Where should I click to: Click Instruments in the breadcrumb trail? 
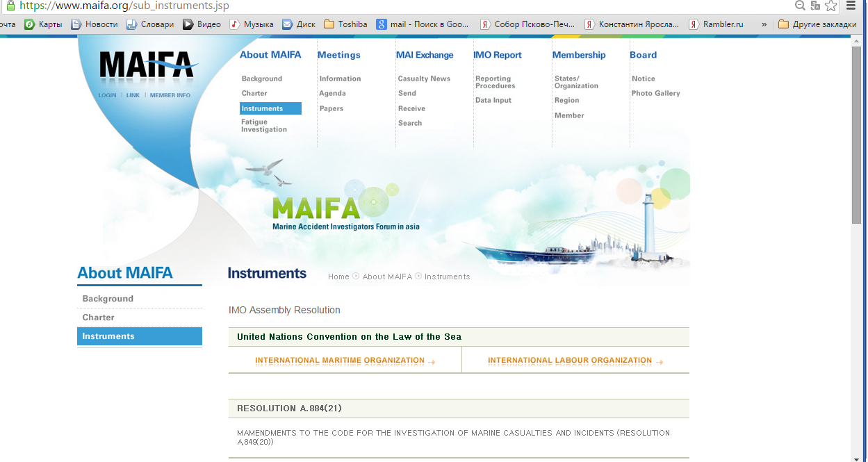(448, 277)
